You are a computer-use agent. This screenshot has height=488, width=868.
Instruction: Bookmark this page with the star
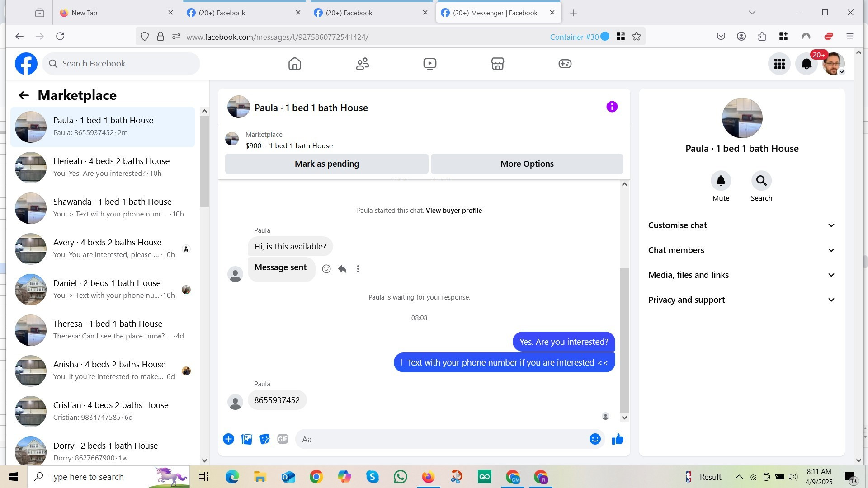click(637, 37)
